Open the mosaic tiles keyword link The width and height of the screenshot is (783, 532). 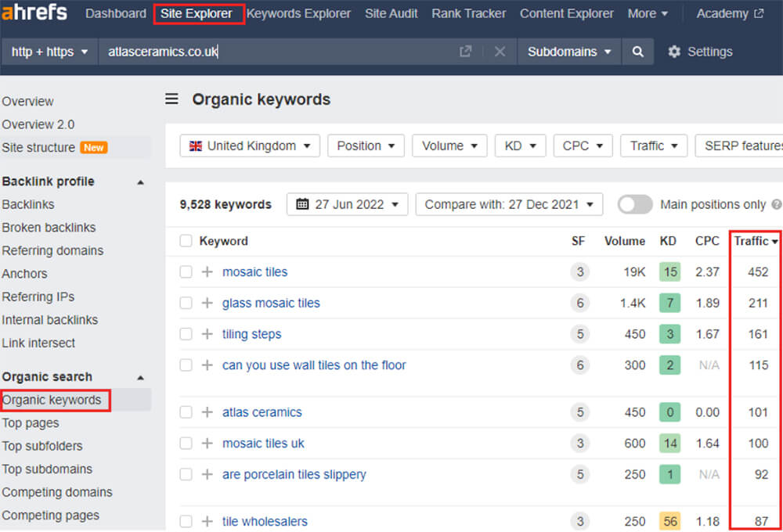pos(254,272)
